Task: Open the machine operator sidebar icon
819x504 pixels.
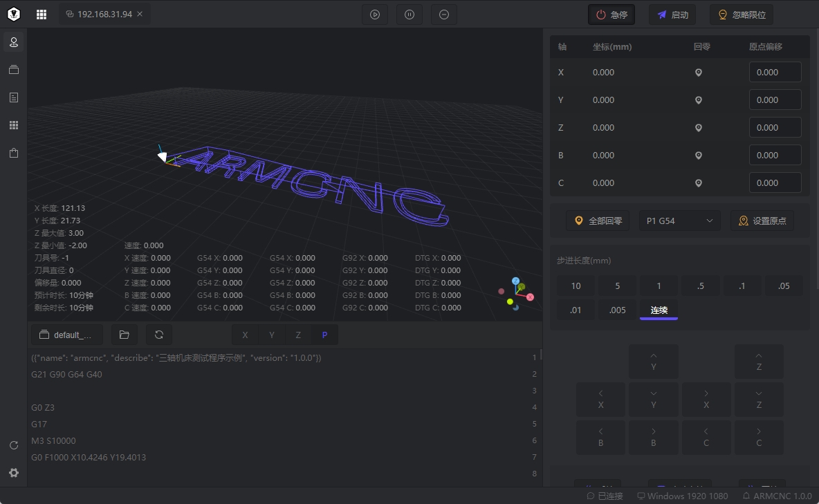Action: 14,42
